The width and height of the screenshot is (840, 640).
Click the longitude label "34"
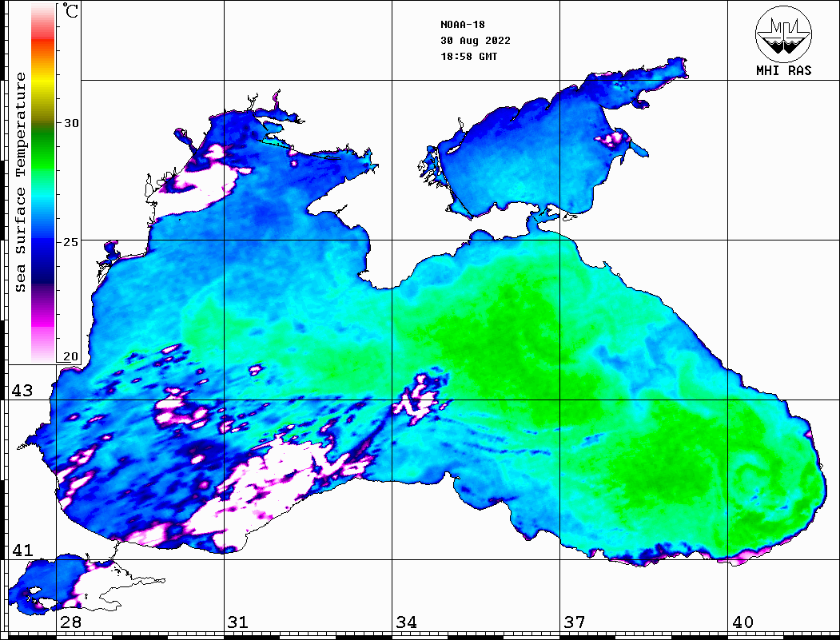pyautogui.click(x=407, y=622)
